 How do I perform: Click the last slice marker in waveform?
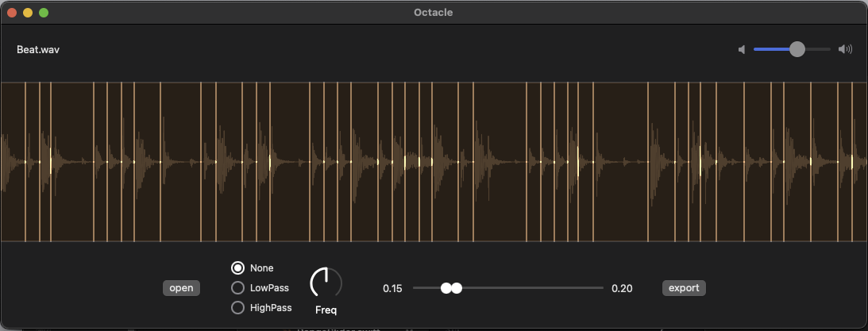(x=851, y=162)
